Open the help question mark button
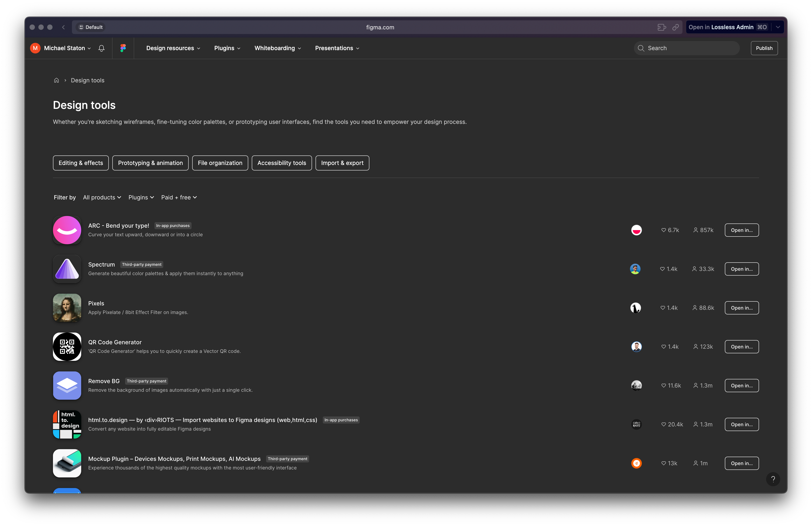The height and width of the screenshot is (526, 812). pos(773,479)
